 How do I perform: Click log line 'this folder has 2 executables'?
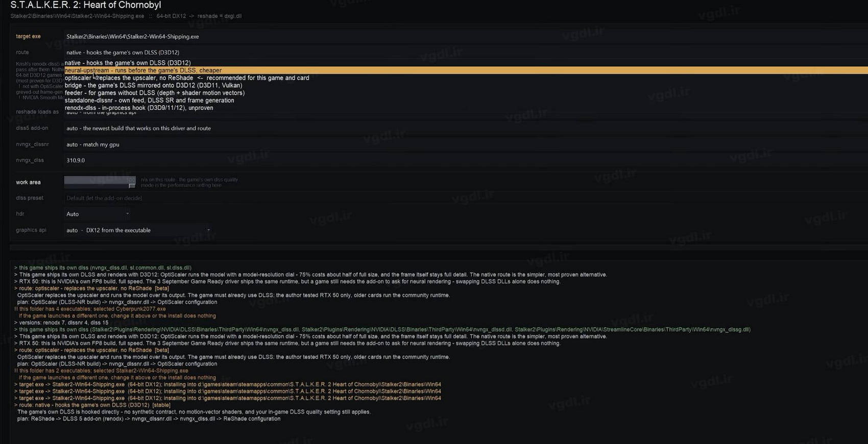click(x=101, y=371)
